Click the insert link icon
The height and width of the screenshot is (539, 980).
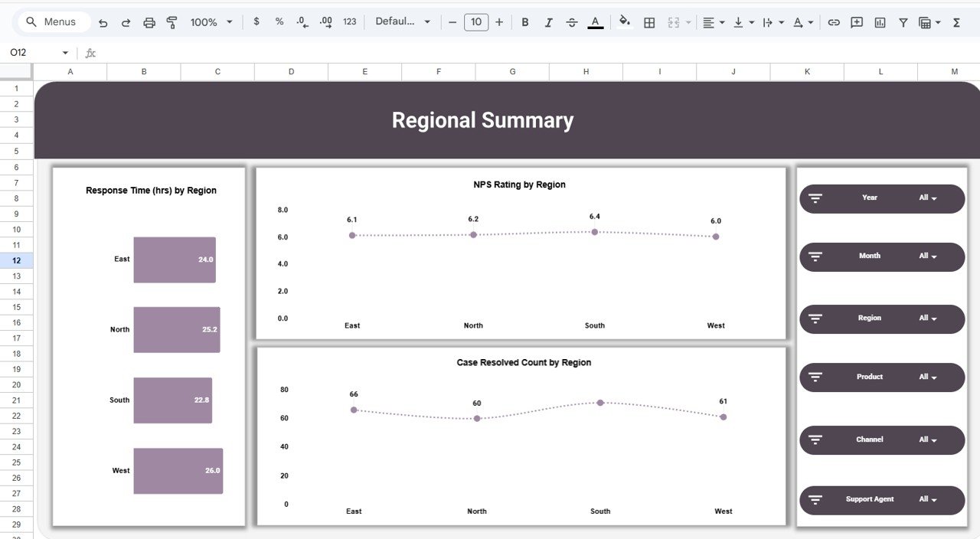pyautogui.click(x=834, y=21)
